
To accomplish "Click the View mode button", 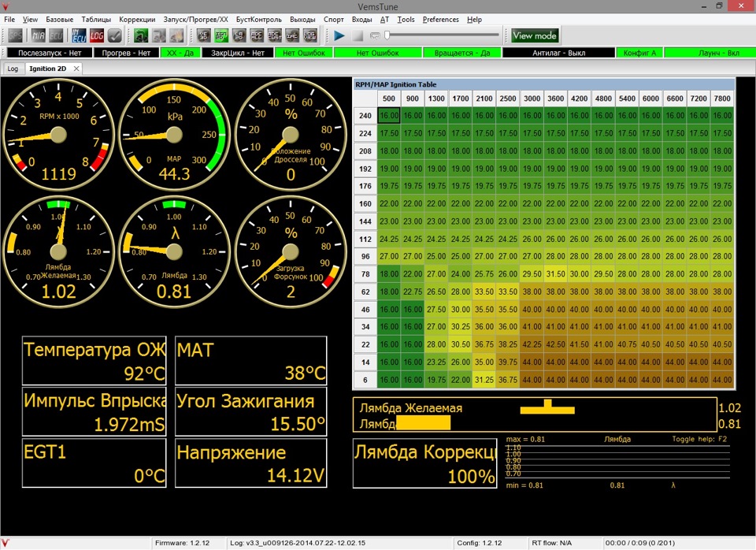I will click(534, 35).
